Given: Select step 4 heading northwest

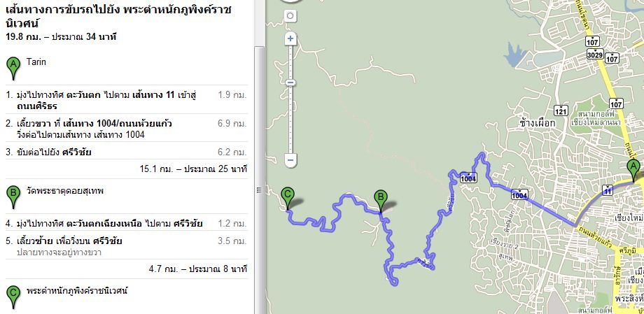Looking at the screenshot, I should point(127,224).
